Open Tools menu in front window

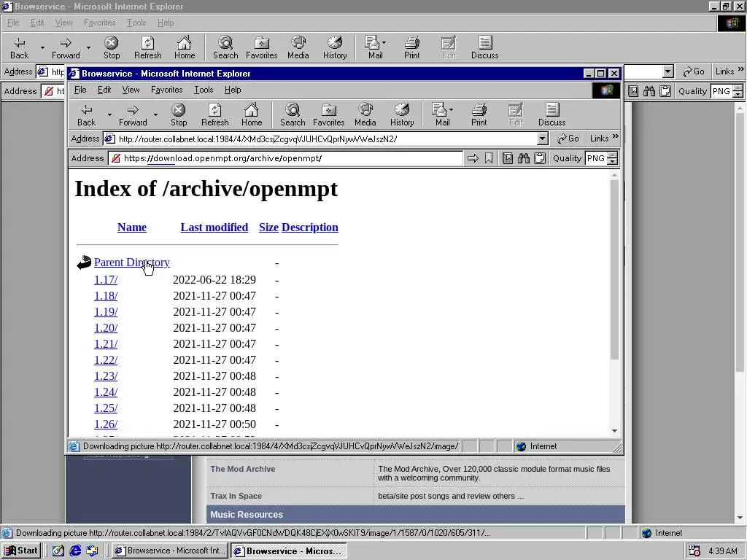[204, 90]
